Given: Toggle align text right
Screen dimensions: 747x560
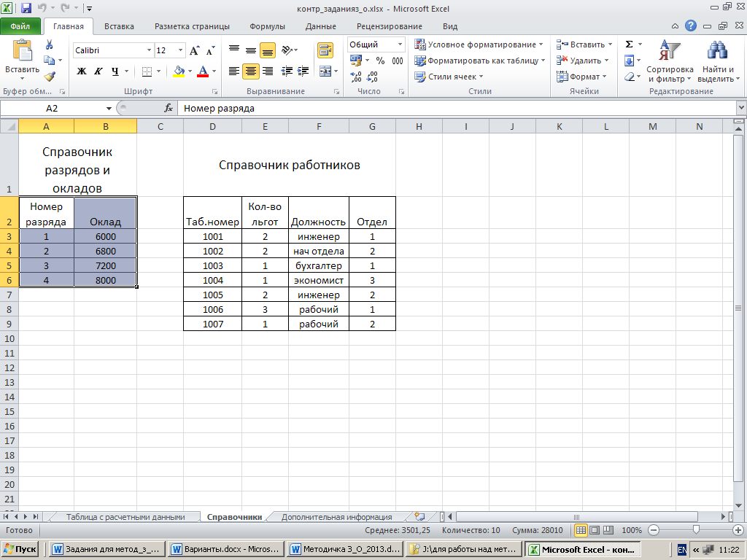Looking at the screenshot, I should tap(267, 71).
